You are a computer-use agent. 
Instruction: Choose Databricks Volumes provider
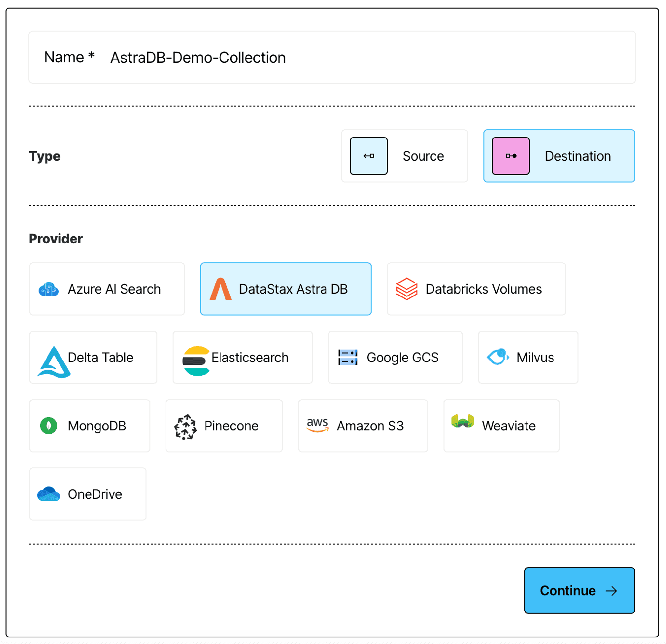476,289
